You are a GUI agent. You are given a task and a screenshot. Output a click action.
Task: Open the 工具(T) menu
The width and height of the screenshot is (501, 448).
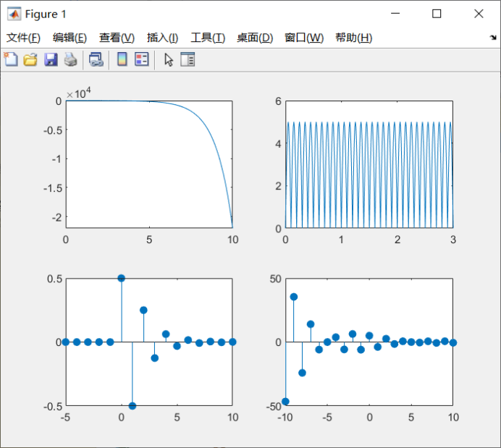[208, 38]
